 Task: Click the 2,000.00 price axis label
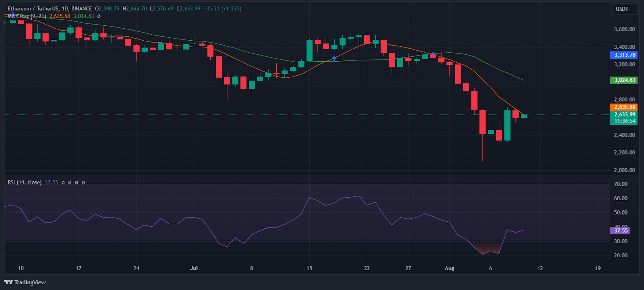tap(624, 170)
